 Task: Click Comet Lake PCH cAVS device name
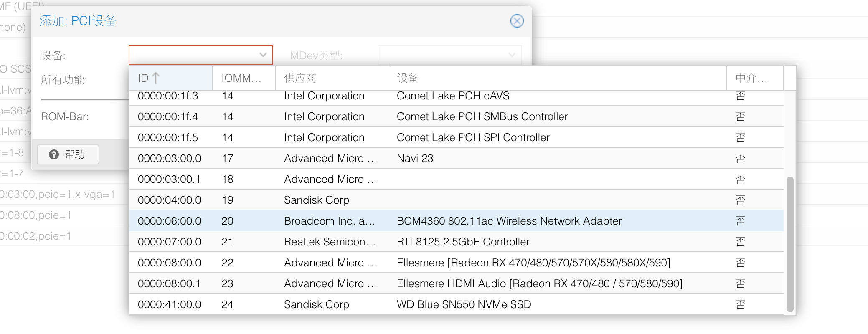pyautogui.click(x=453, y=96)
